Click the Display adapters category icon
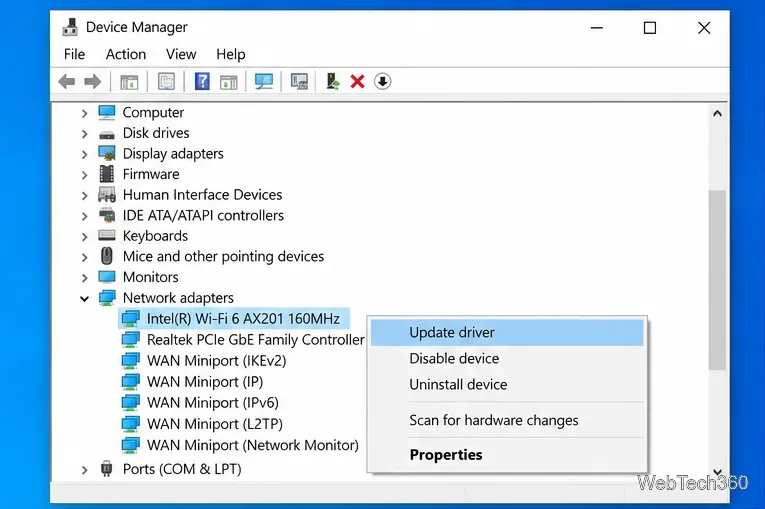 tap(107, 153)
